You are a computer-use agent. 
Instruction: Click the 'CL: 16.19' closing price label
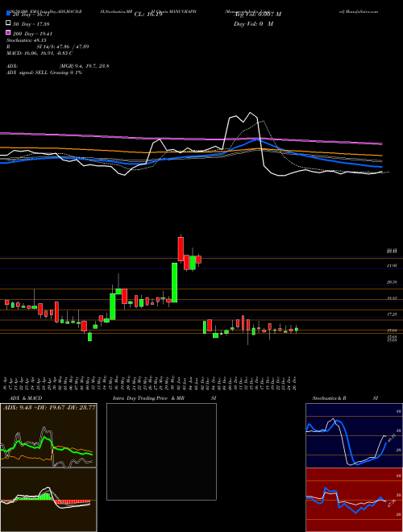tap(148, 15)
